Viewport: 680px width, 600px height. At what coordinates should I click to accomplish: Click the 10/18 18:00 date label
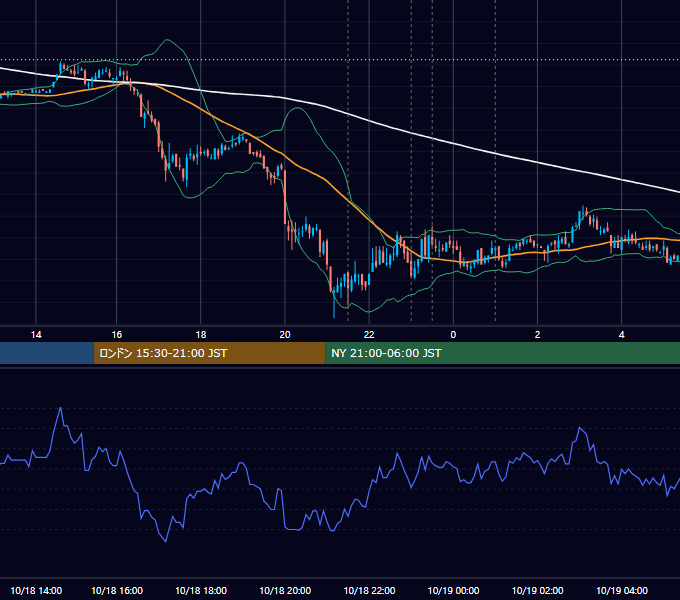click(201, 590)
